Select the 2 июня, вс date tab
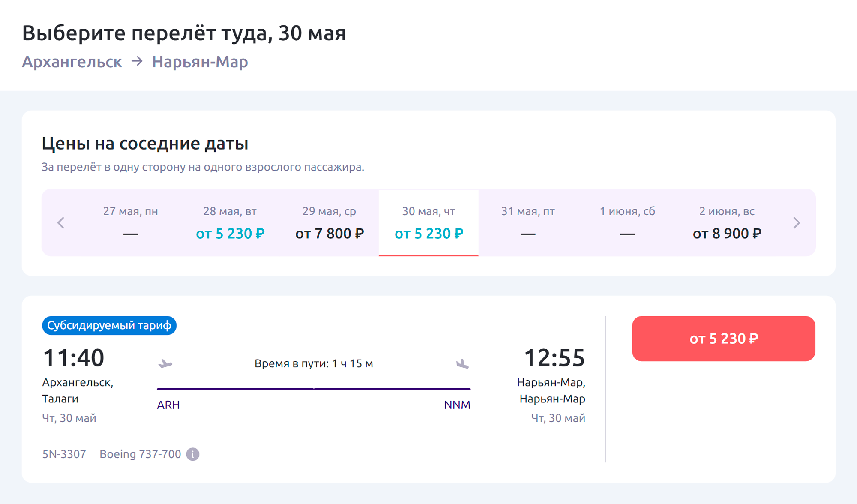Screen dimensions: 857x504 727,223
